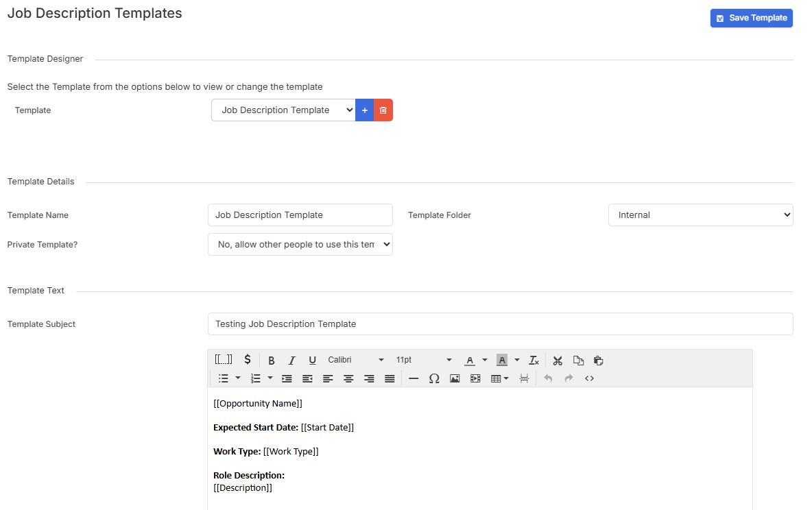Align text left

pos(328,378)
